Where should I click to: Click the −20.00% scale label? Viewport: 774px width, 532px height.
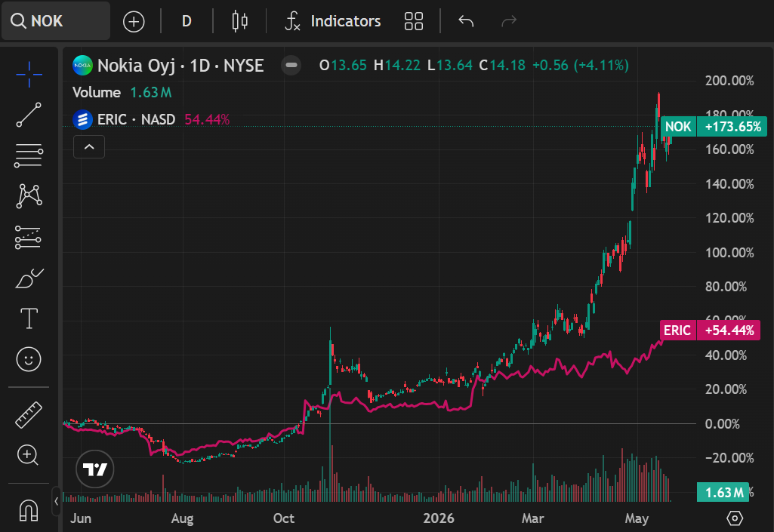tap(729, 458)
